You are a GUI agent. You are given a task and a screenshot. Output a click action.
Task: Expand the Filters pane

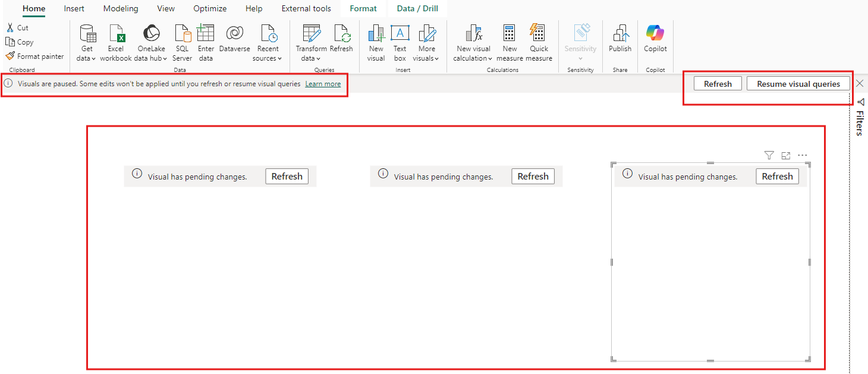pos(860,118)
